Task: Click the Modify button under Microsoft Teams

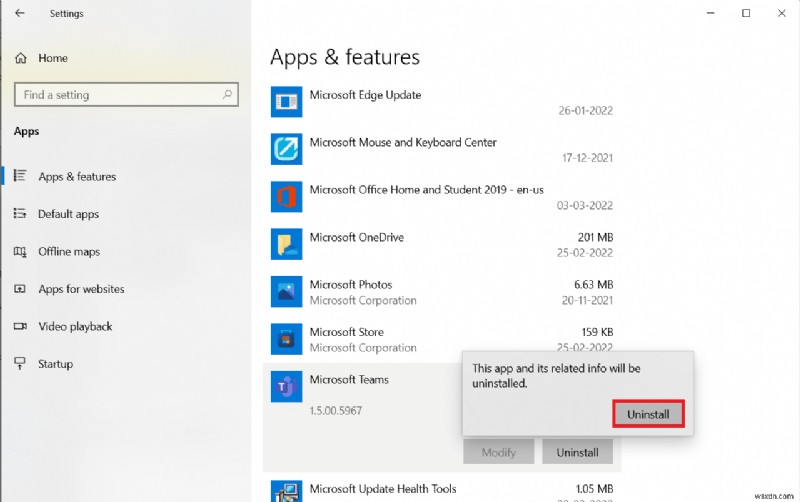Action: (498, 452)
